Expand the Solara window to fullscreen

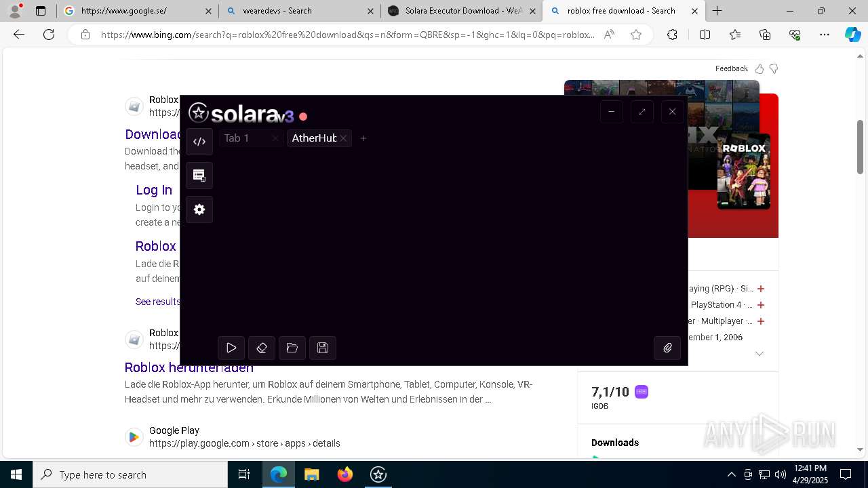click(642, 112)
